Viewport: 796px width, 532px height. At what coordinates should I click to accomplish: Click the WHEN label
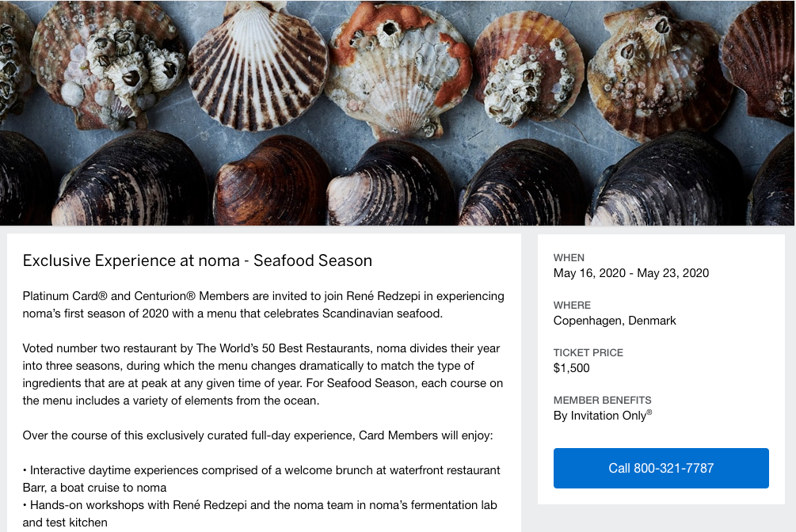pos(569,258)
